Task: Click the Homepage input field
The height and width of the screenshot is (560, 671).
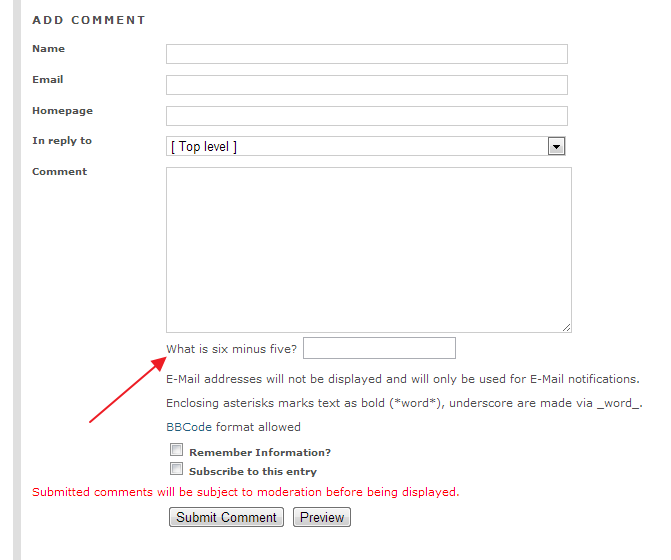Action: [366, 116]
